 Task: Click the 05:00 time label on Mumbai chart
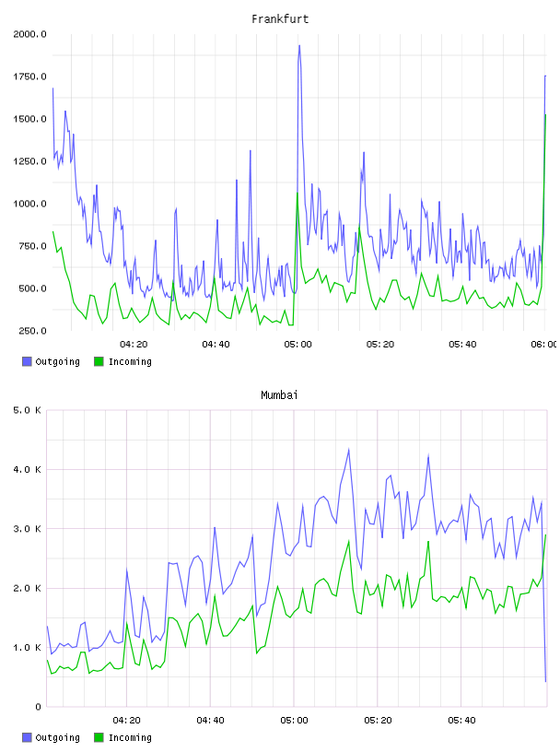pos(294,721)
